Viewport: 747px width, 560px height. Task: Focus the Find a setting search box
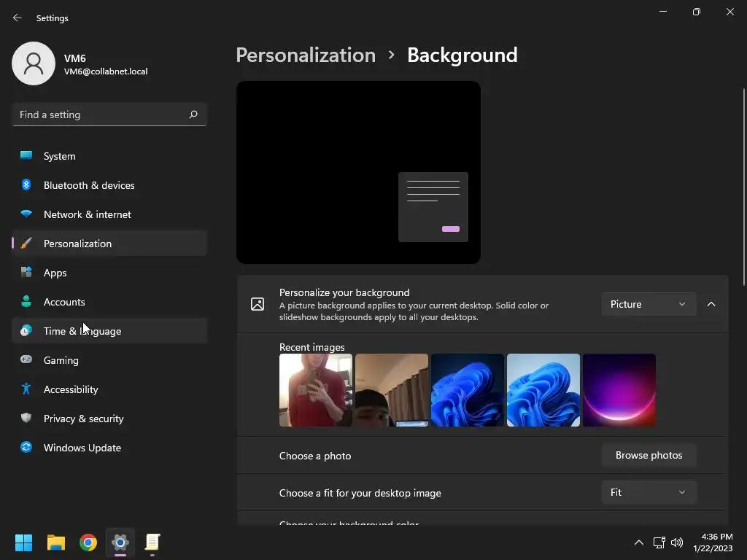point(109,114)
